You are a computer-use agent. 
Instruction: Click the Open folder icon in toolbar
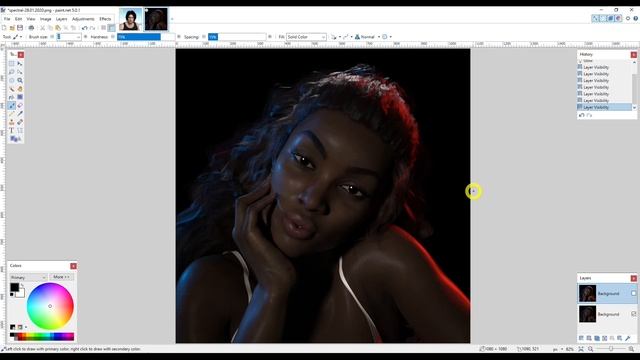[12, 28]
